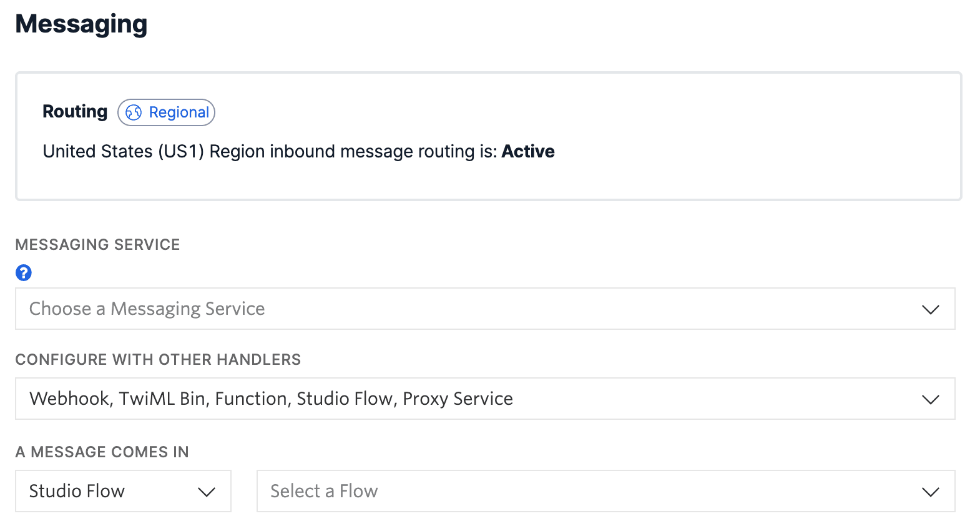Click the globe icon in Regional badge
980x531 pixels.
pos(134,112)
